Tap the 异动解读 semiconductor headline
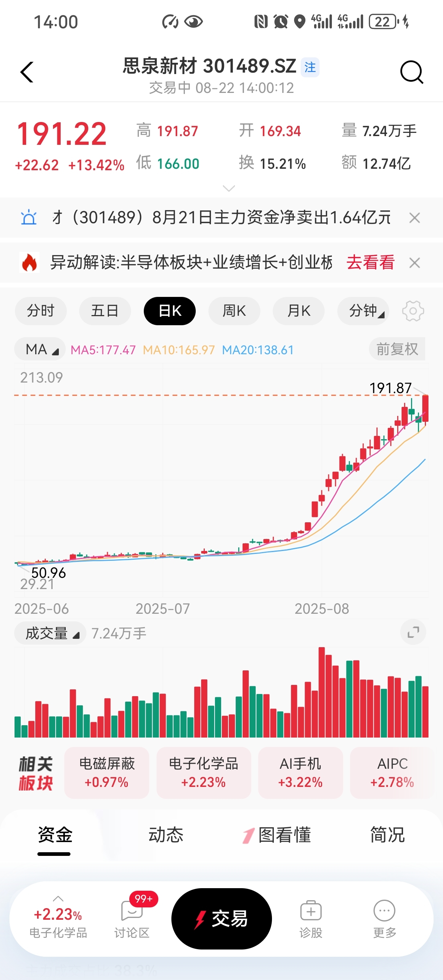 [x=191, y=262]
